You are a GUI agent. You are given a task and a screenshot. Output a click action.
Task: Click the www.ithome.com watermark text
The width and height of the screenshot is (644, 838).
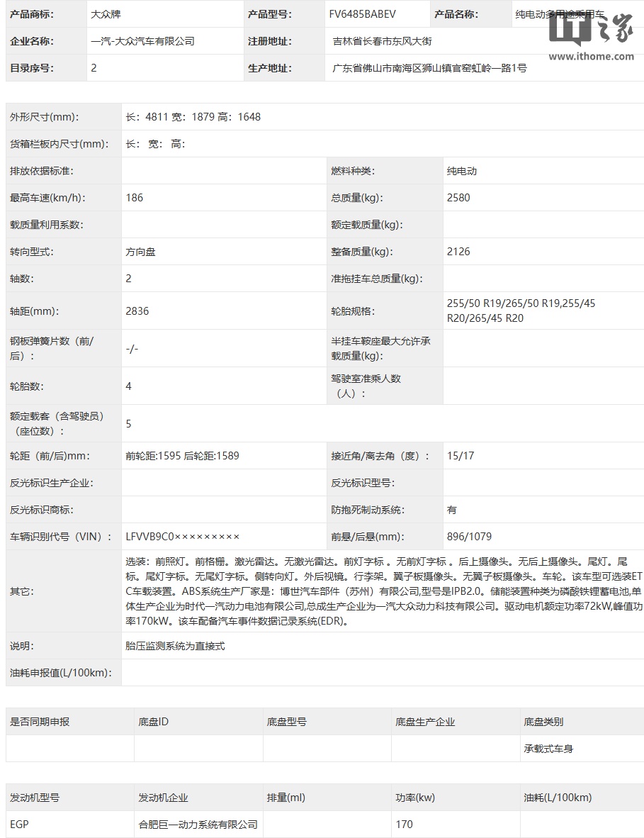coord(591,56)
